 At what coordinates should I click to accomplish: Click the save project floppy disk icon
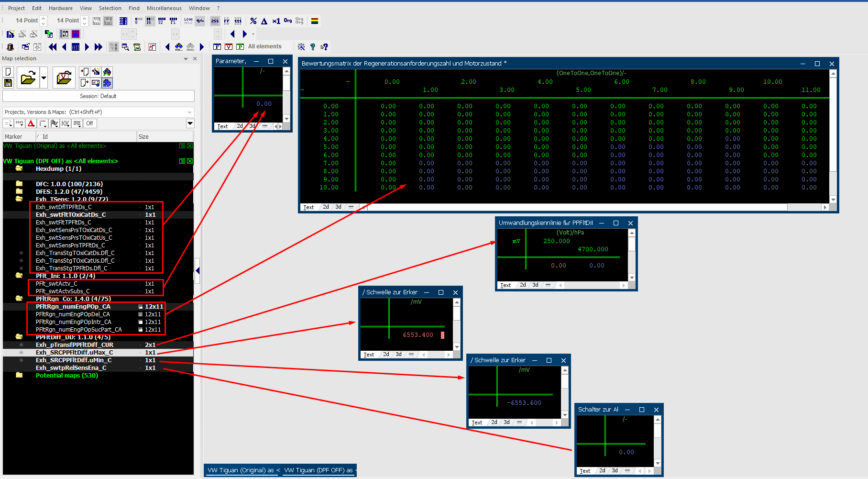(8, 83)
